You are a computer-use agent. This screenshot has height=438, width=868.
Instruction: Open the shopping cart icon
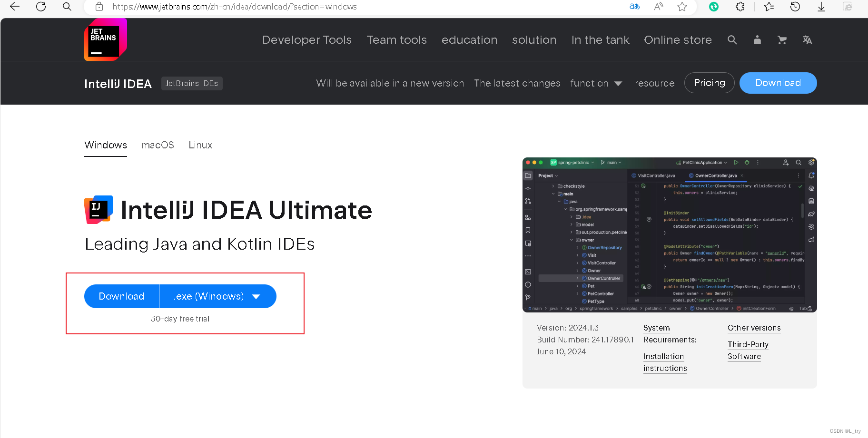click(782, 40)
